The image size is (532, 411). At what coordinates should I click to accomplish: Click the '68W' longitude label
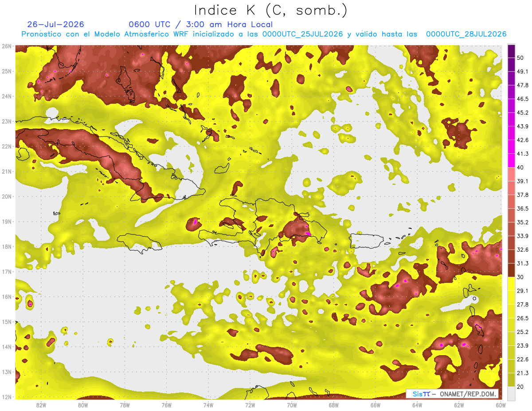[x=333, y=405]
